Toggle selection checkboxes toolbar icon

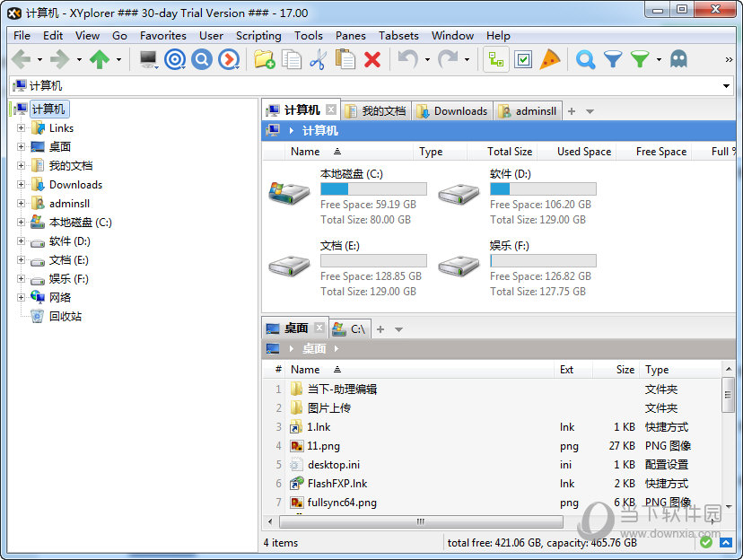point(523,59)
